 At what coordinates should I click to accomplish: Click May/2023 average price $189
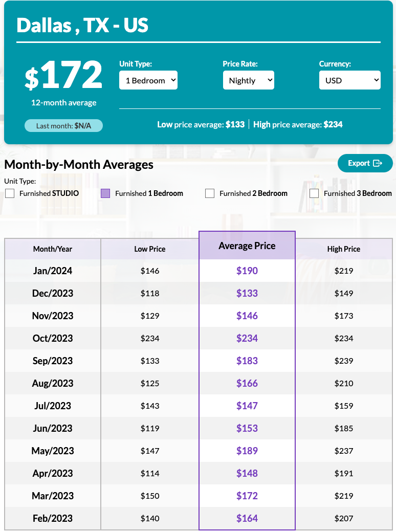pyautogui.click(x=247, y=451)
